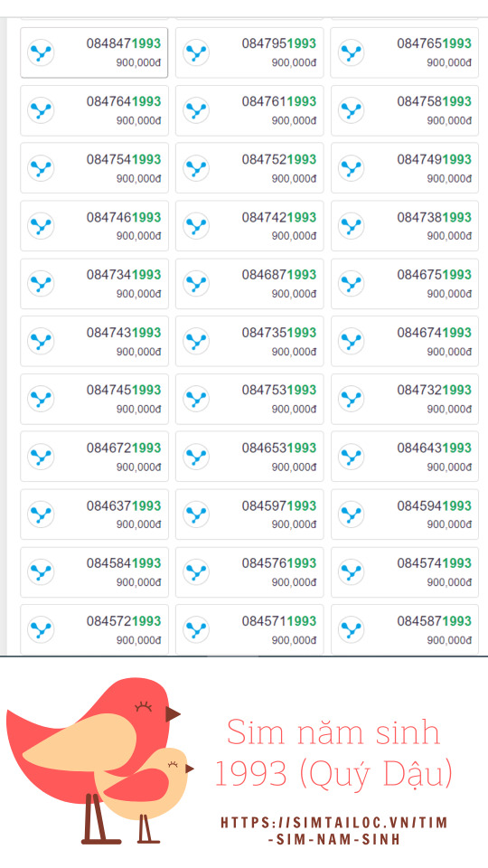Click the network logo next to 0845871993

tap(352, 630)
